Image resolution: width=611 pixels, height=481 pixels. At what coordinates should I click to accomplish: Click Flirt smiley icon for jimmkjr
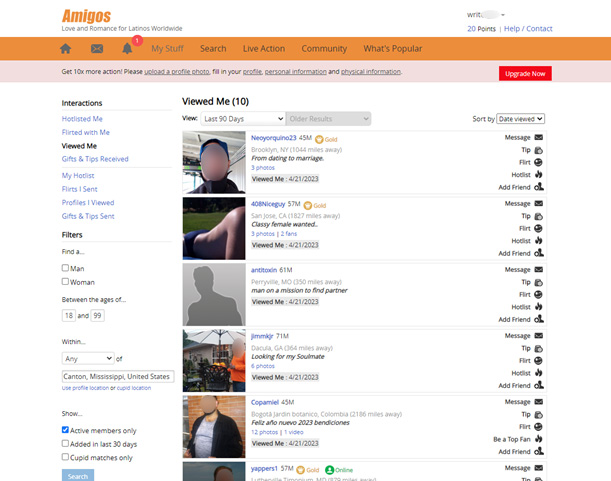point(539,361)
